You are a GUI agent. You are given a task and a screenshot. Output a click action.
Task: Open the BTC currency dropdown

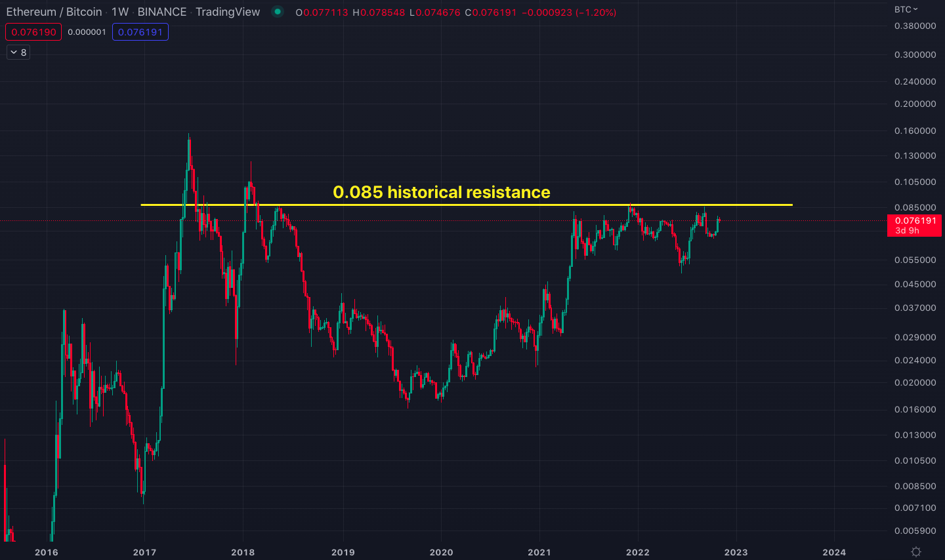tap(906, 9)
